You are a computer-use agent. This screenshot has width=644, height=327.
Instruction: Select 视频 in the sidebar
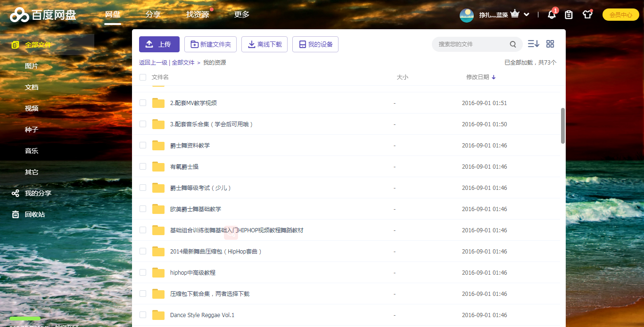(x=32, y=108)
